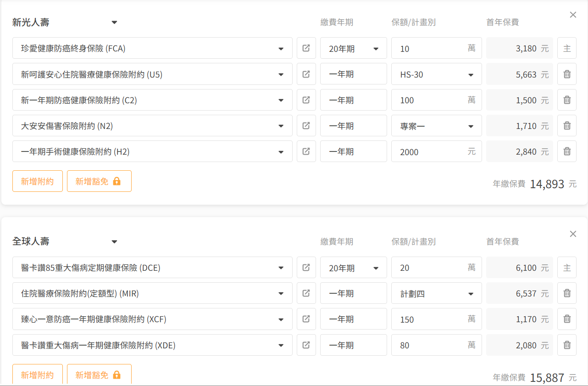Click the MIR first-year premium 6,537
Screen dimensions: 588x386
(x=520, y=293)
